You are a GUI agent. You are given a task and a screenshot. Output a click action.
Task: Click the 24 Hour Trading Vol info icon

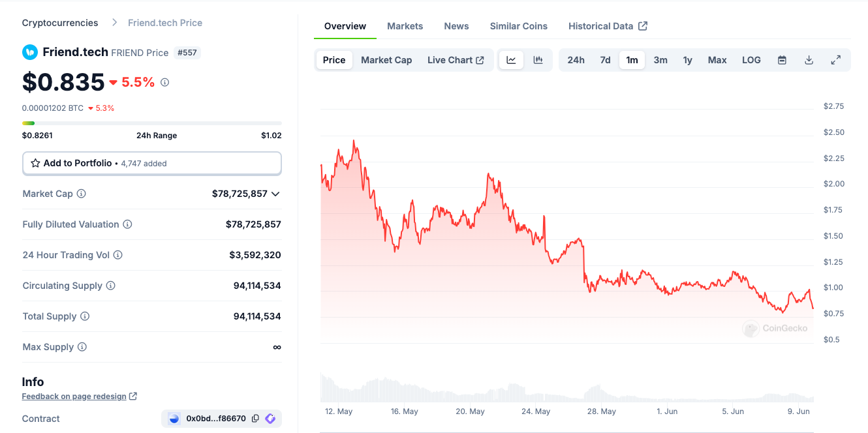[x=118, y=255]
